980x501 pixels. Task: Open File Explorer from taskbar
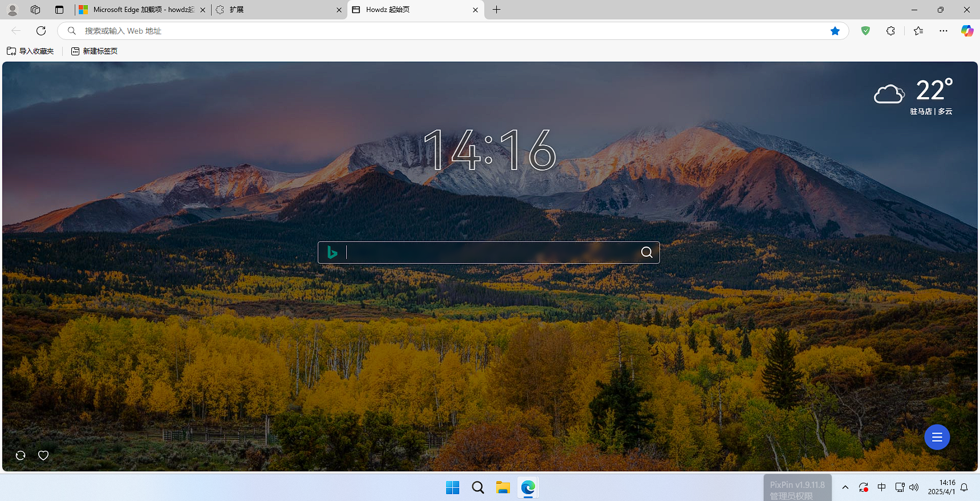tap(503, 487)
